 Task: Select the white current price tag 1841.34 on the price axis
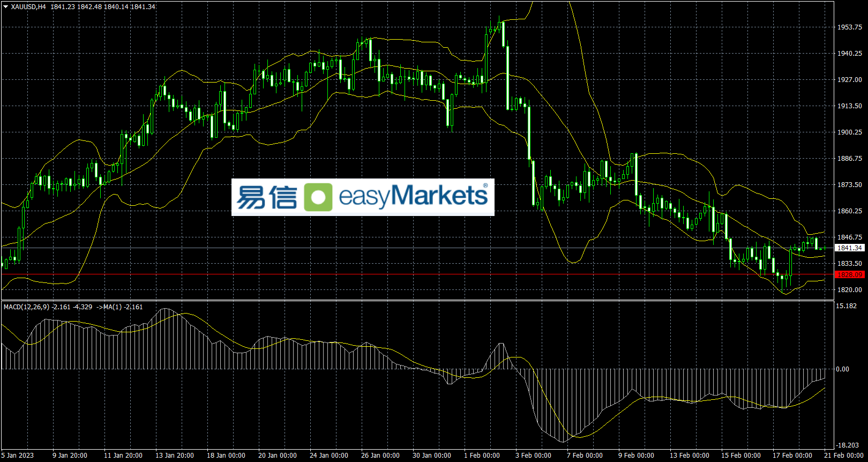point(850,248)
